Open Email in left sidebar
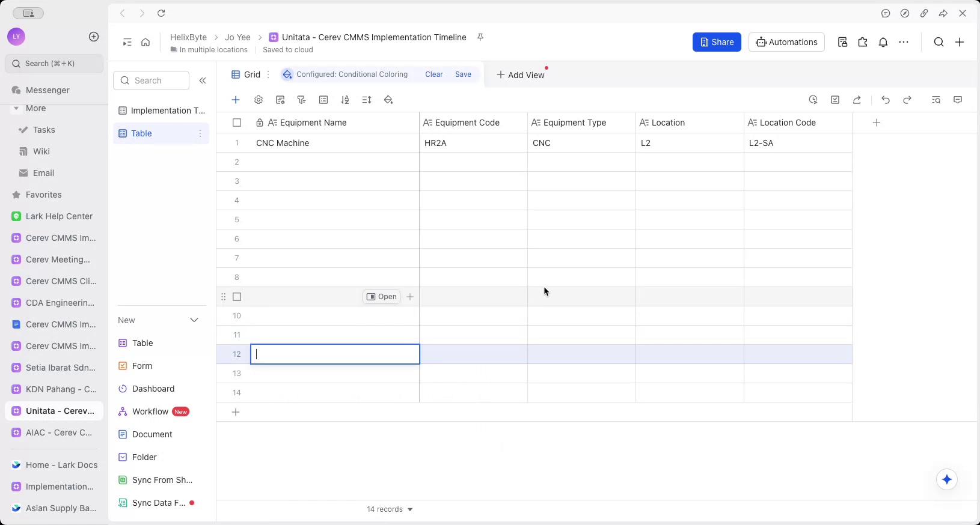Screen dimensions: 980x525 [54, 173]
